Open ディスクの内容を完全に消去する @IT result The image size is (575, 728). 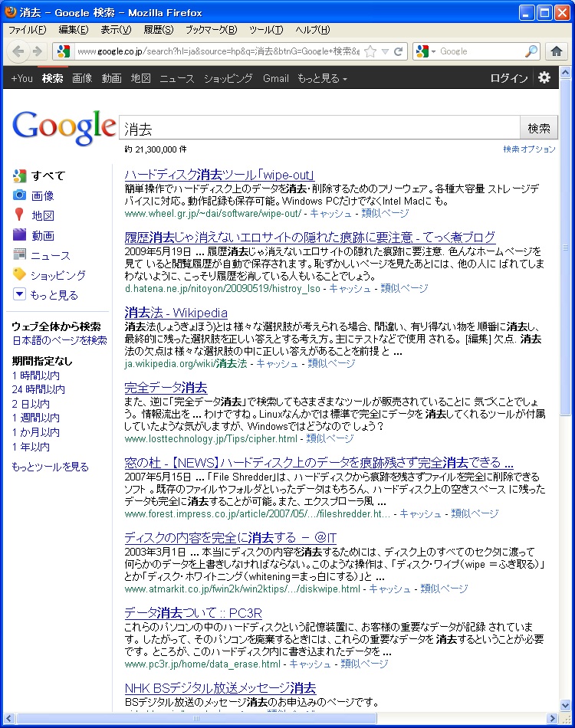pyautogui.click(x=230, y=538)
